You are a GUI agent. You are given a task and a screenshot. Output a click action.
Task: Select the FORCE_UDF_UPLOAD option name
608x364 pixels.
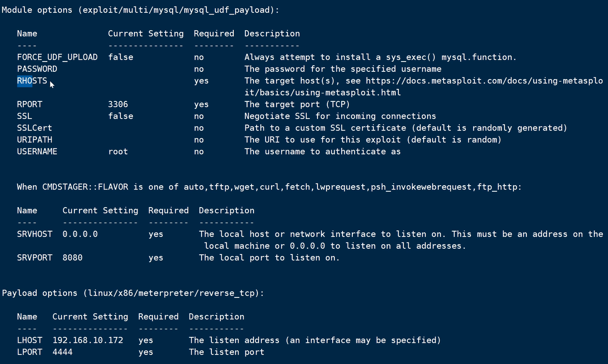point(57,57)
